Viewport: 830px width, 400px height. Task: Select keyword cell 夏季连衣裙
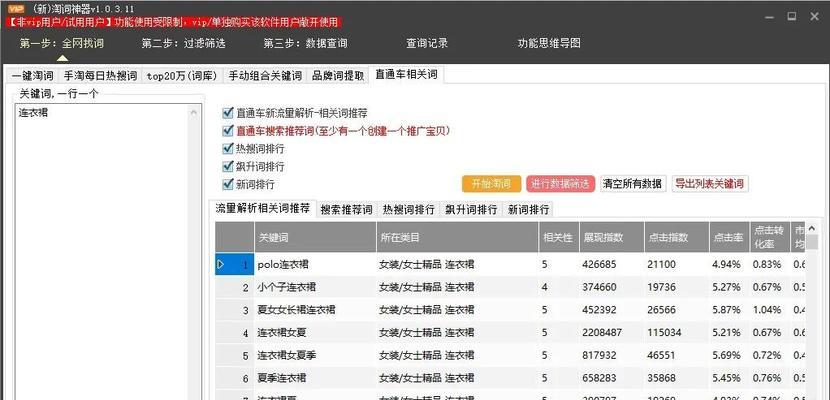[x=315, y=378]
